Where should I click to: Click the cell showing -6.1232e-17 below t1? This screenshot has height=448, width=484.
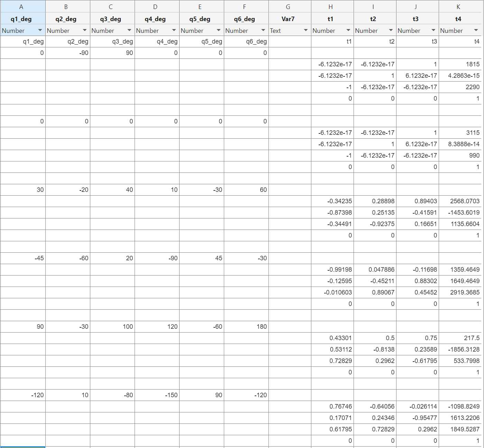pos(331,64)
